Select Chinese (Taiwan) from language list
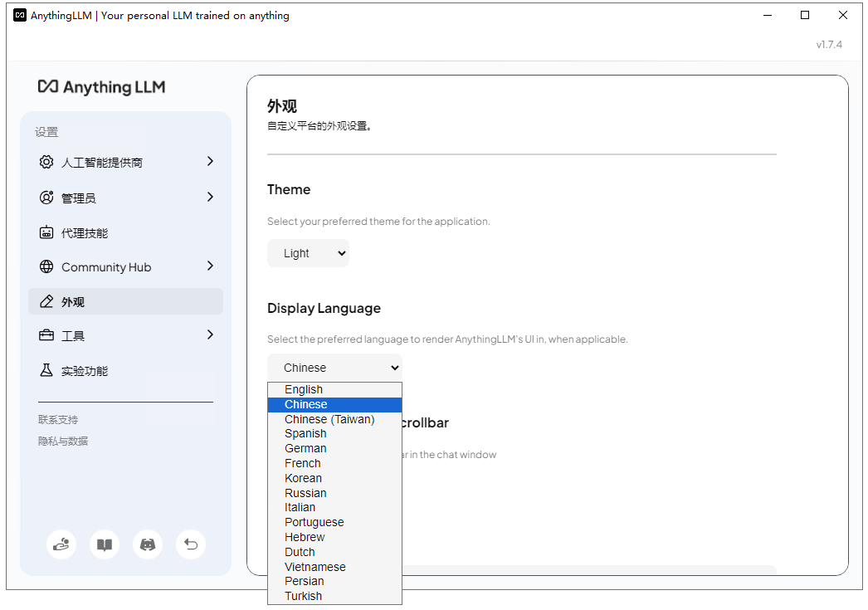 point(335,420)
